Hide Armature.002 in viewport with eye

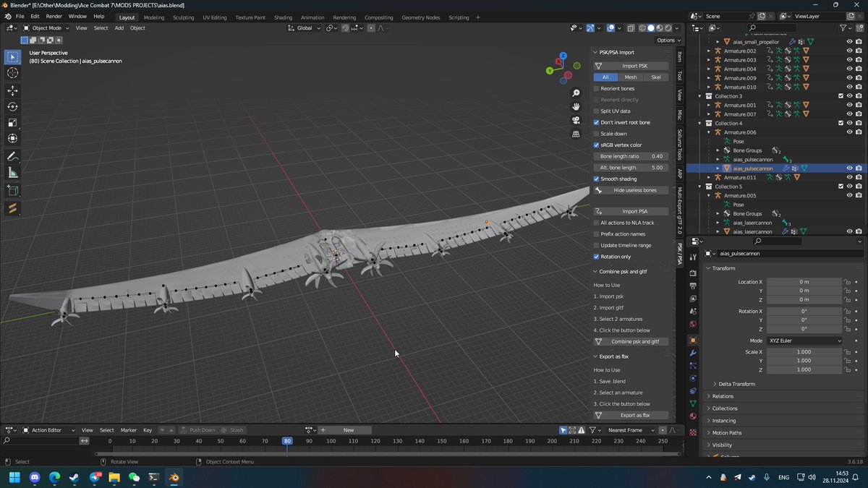(x=849, y=51)
